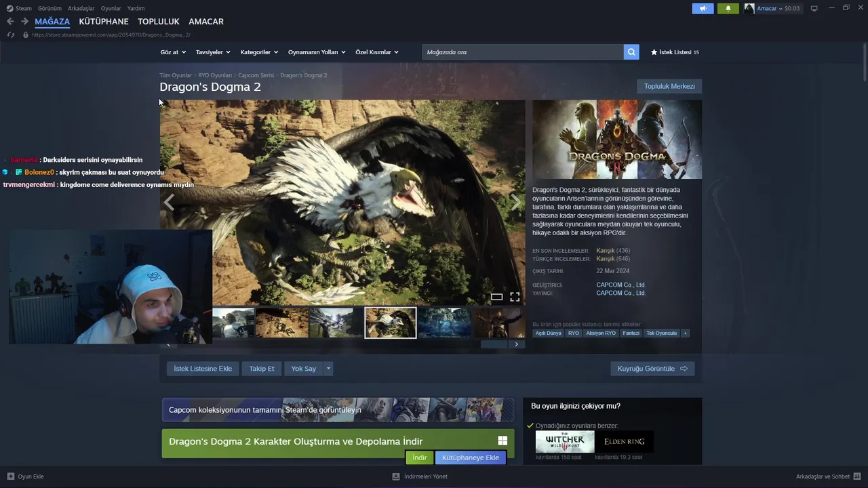Click the Kütüphaneye Ekle button

[x=471, y=457]
